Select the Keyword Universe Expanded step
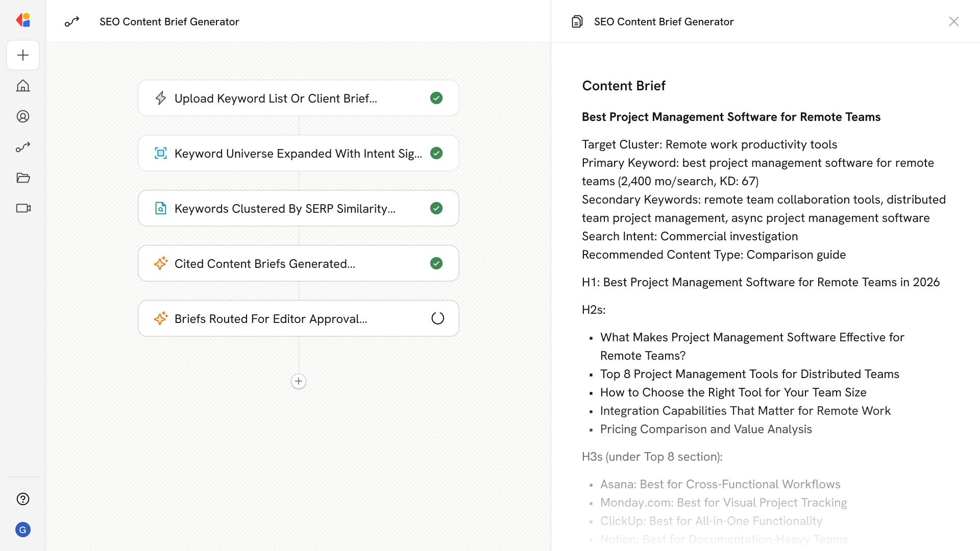 click(x=298, y=153)
